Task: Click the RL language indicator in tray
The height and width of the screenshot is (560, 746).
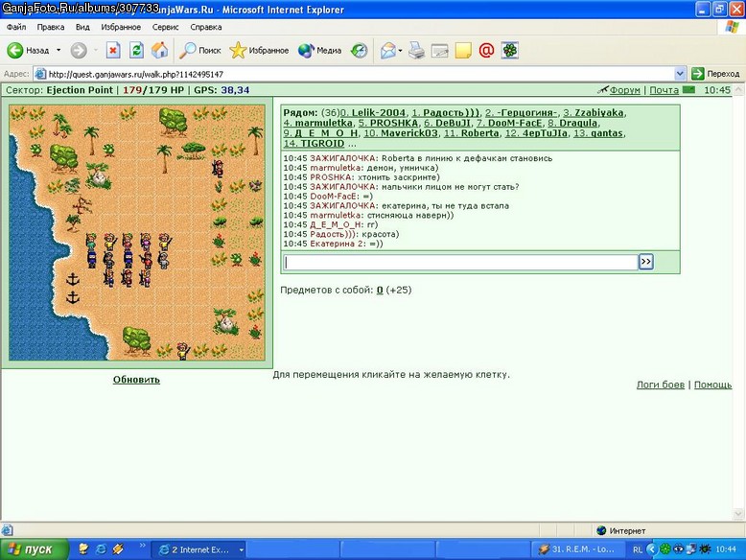Action: (x=637, y=549)
